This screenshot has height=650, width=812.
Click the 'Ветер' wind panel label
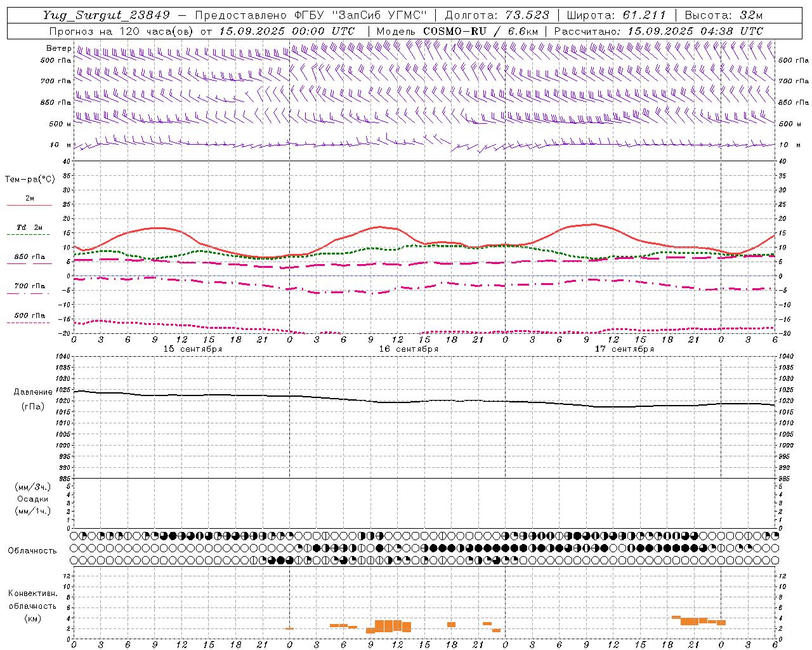(58, 48)
